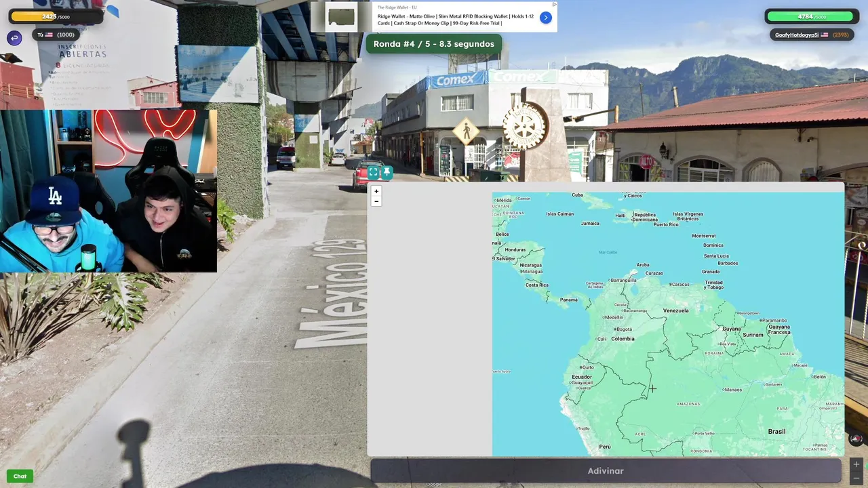The image size is (868, 488).
Task: Click Costa Rica on the map
Action: point(536,285)
